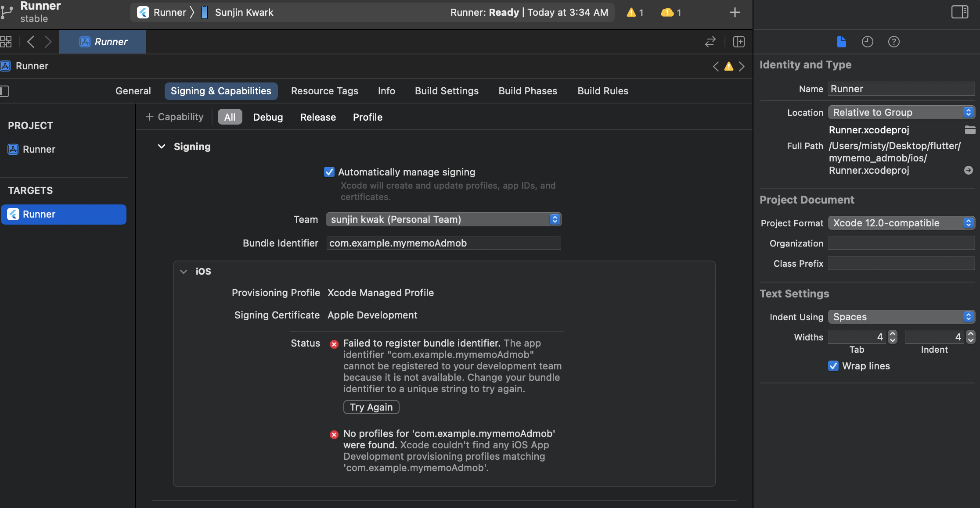Jump to next issue
980x508 pixels.
coord(742,66)
